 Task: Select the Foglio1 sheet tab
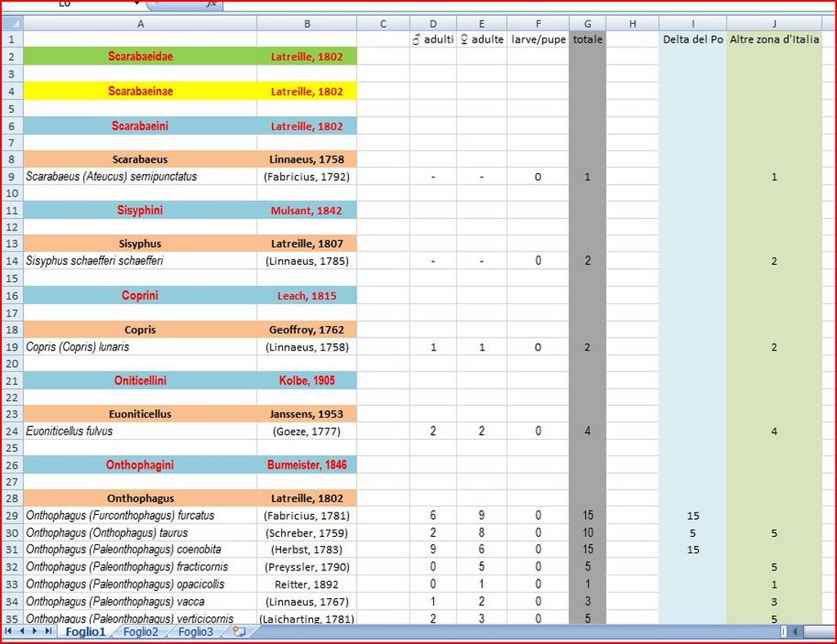(85, 632)
